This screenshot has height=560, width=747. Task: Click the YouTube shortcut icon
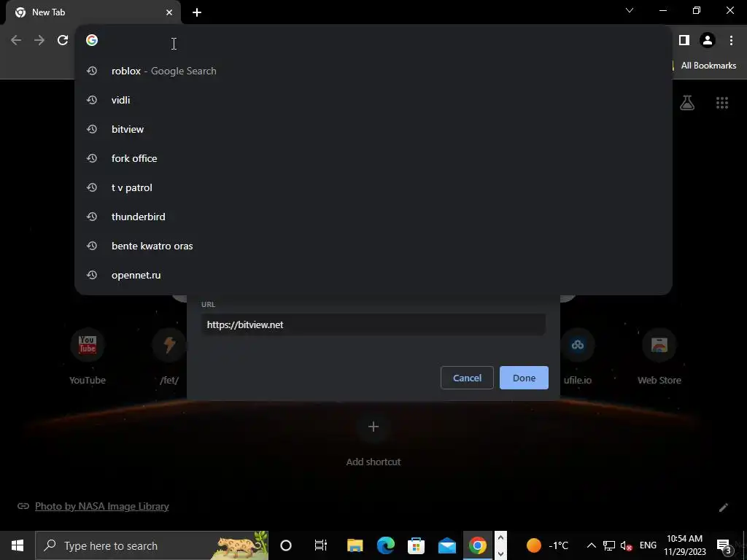coord(88,344)
